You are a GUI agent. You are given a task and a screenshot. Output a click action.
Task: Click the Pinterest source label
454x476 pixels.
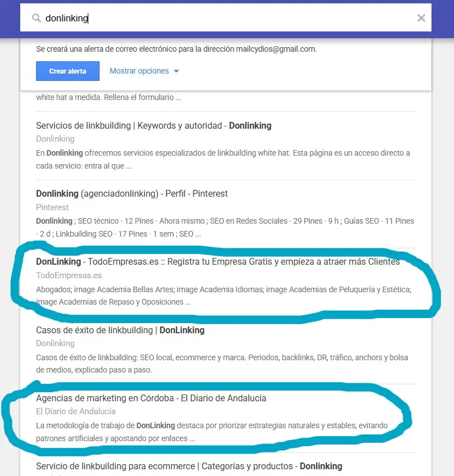52,207
